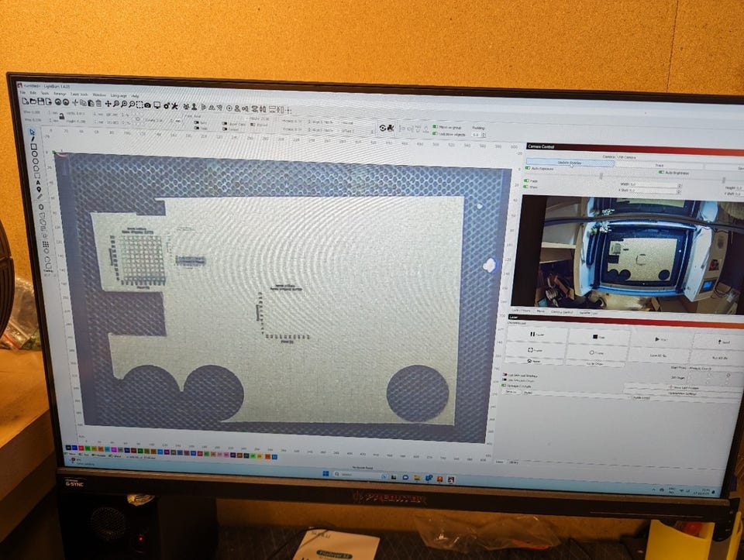Switch to the Camera Control tab

pos(561,312)
